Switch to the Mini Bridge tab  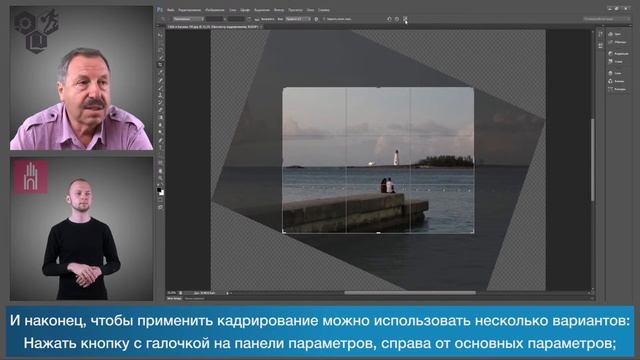(x=174, y=299)
